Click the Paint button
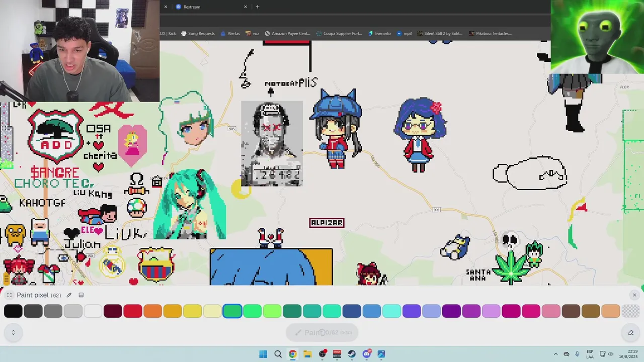The width and height of the screenshot is (644, 362). (322, 332)
